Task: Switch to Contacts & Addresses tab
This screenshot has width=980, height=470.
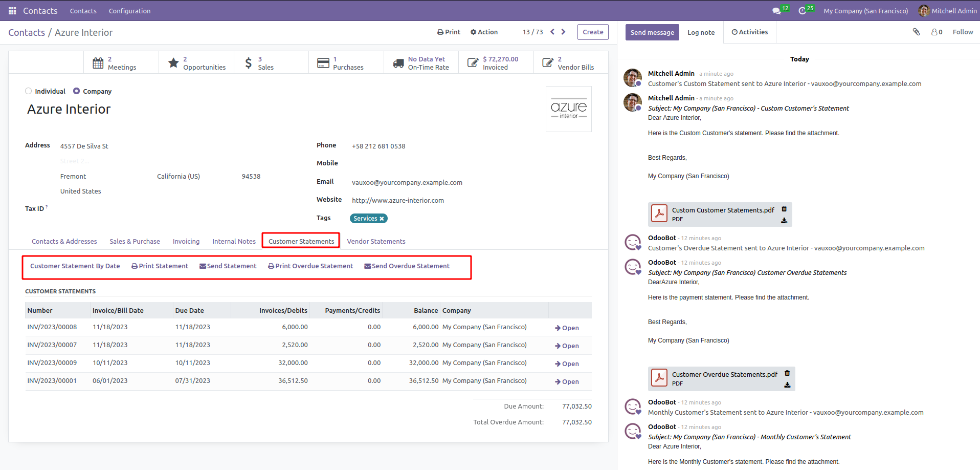Action: [64, 241]
